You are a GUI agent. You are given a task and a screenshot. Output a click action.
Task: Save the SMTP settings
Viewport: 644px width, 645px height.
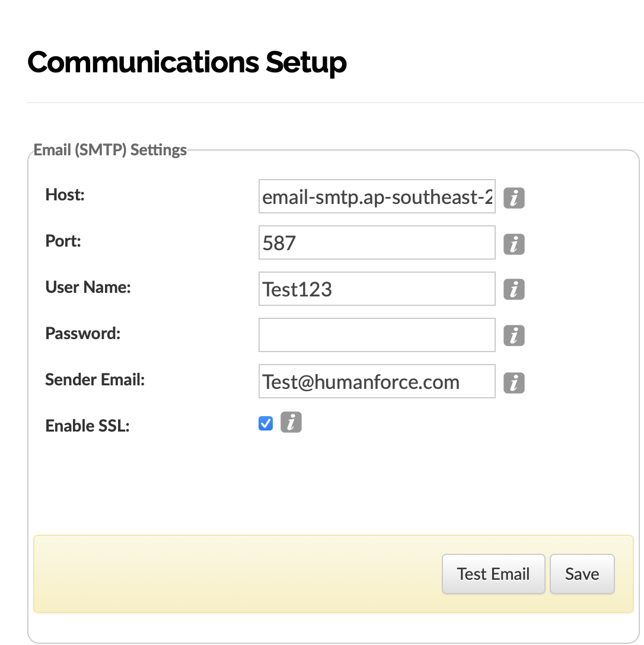coord(582,574)
